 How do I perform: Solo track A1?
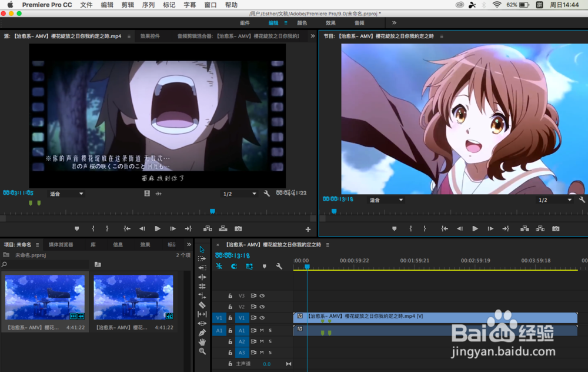tap(270, 331)
